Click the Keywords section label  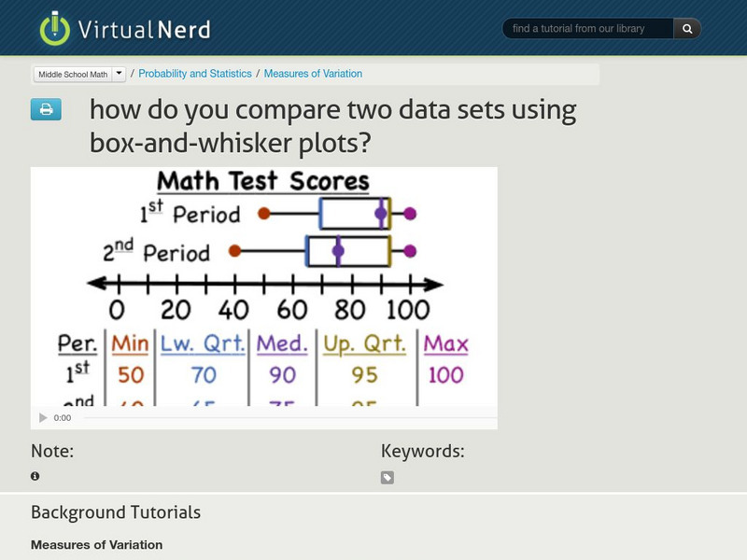point(423,452)
